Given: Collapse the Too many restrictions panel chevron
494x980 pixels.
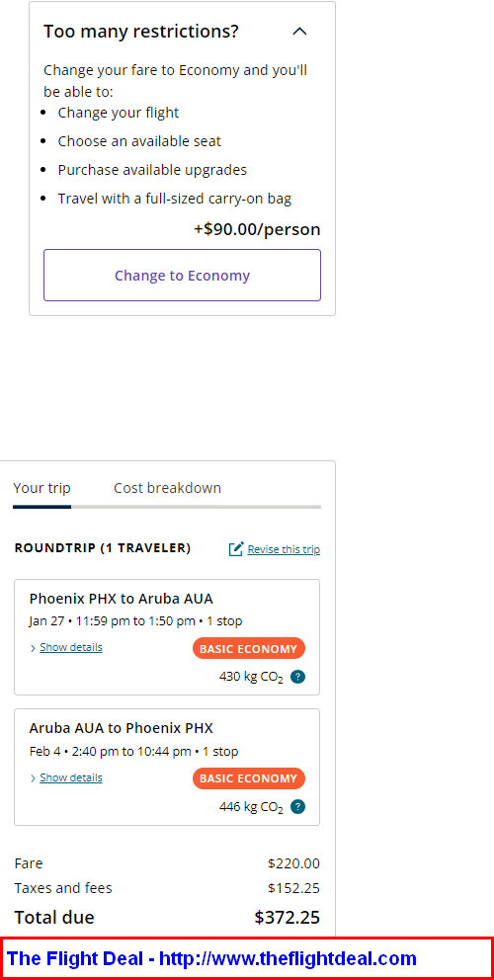Looking at the screenshot, I should click(300, 31).
